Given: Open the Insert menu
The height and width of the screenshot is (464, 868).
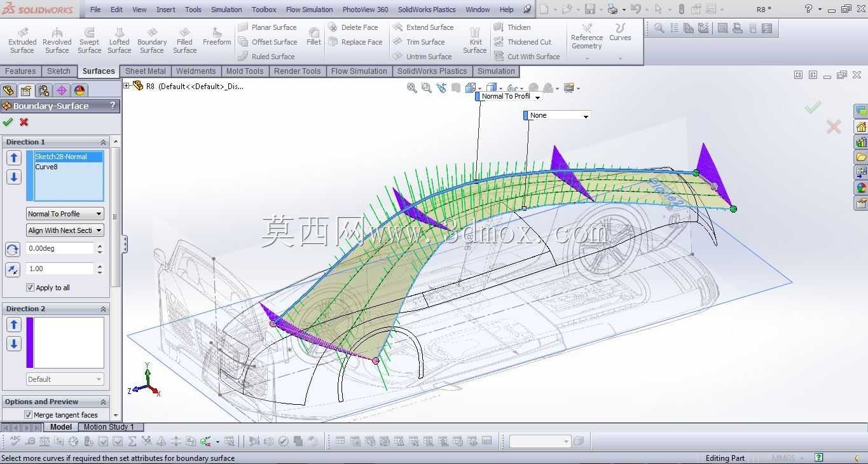Looking at the screenshot, I should (x=166, y=10).
